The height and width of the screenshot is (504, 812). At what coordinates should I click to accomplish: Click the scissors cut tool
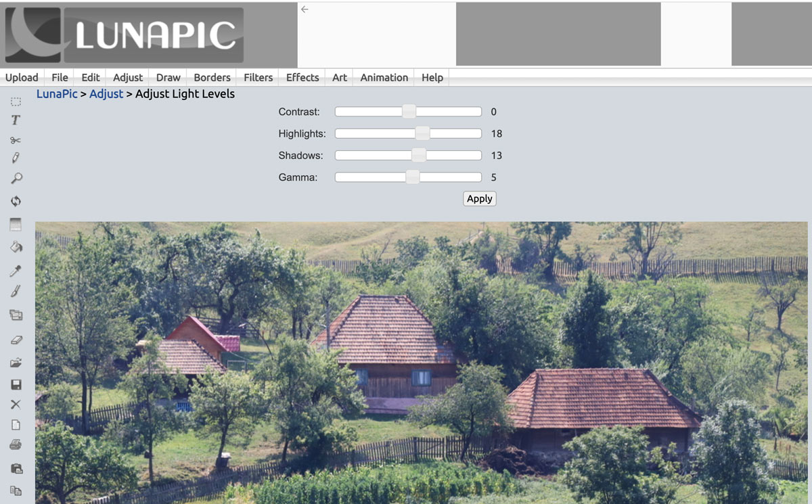[16, 140]
